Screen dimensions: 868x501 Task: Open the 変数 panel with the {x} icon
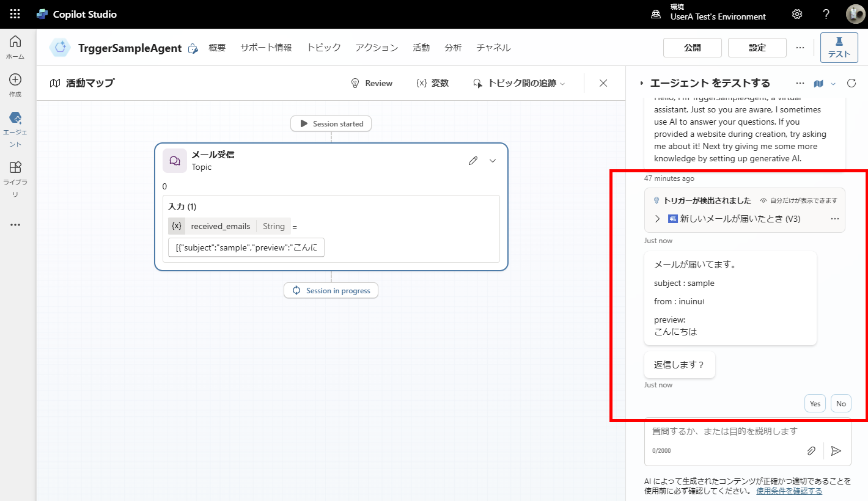point(432,83)
